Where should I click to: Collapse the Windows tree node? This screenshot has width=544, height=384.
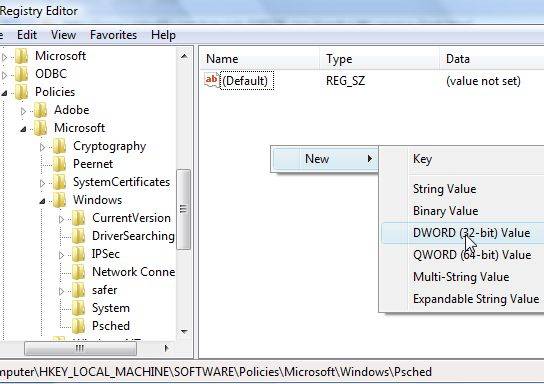42,201
